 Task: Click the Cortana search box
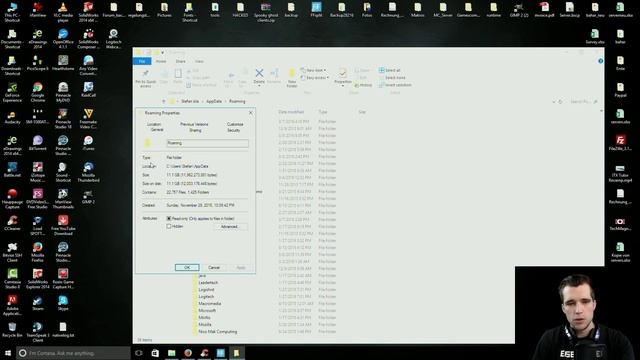(x=73, y=353)
